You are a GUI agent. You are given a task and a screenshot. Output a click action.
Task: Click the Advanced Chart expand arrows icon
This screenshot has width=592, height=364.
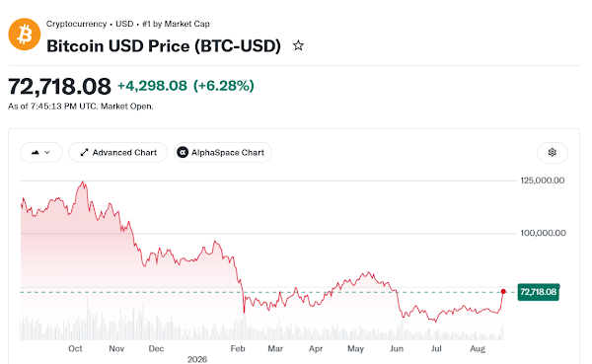click(x=84, y=153)
